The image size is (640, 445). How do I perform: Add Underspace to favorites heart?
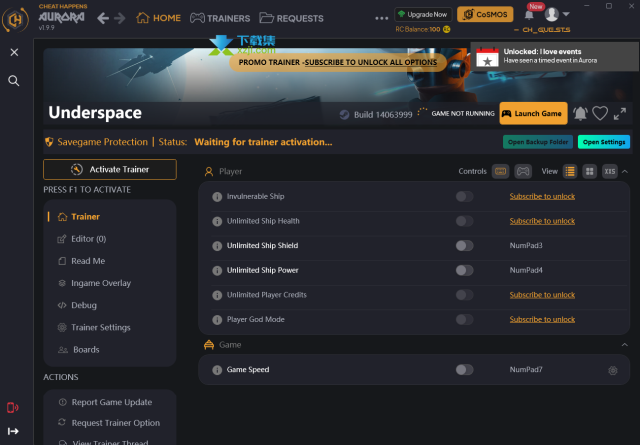[600, 113]
